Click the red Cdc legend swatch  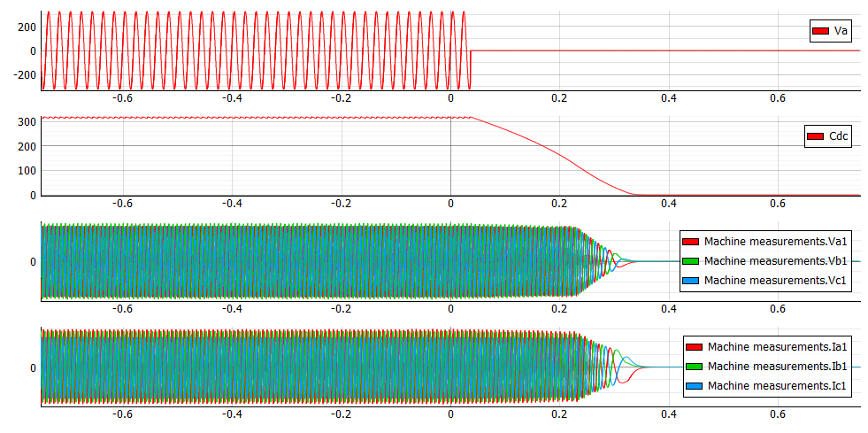point(815,137)
